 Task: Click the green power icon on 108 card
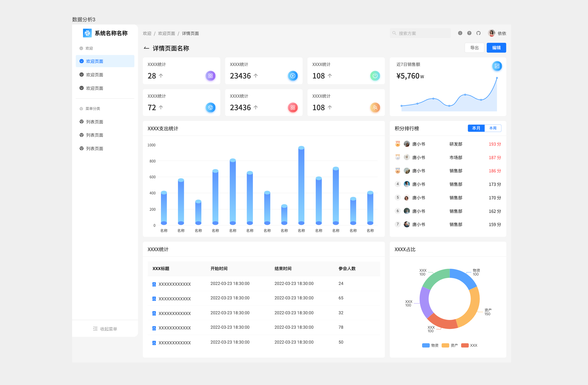[375, 76]
